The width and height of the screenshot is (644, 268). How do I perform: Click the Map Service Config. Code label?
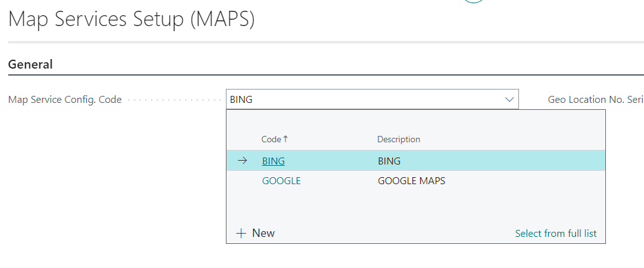65,100
